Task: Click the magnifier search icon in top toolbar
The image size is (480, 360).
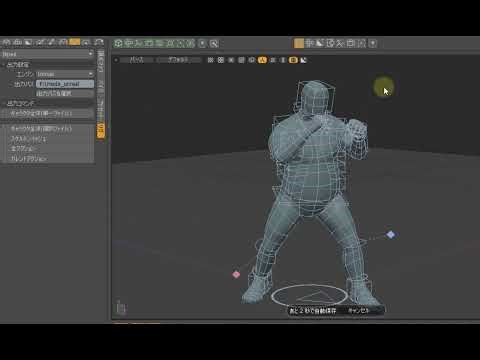Action: 214,43
